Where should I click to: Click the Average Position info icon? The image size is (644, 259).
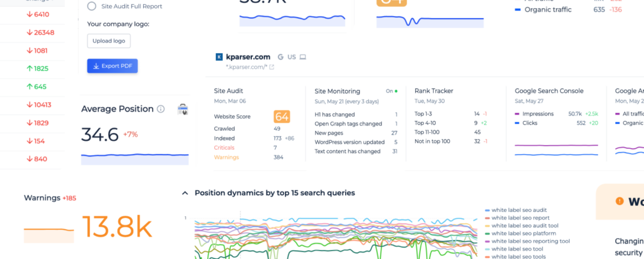click(161, 109)
